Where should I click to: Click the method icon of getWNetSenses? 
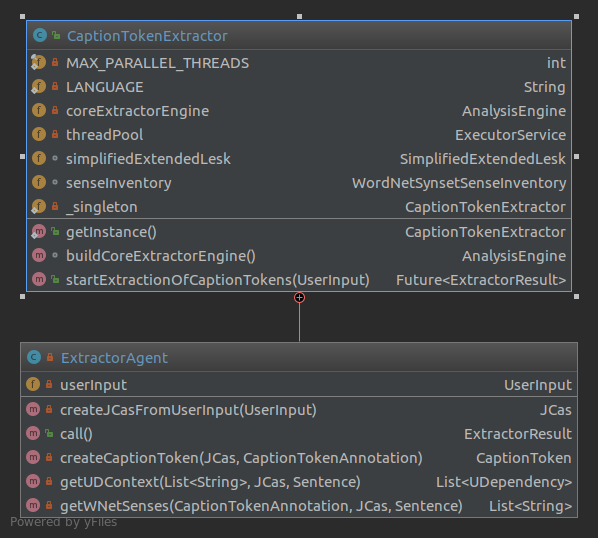point(33,506)
